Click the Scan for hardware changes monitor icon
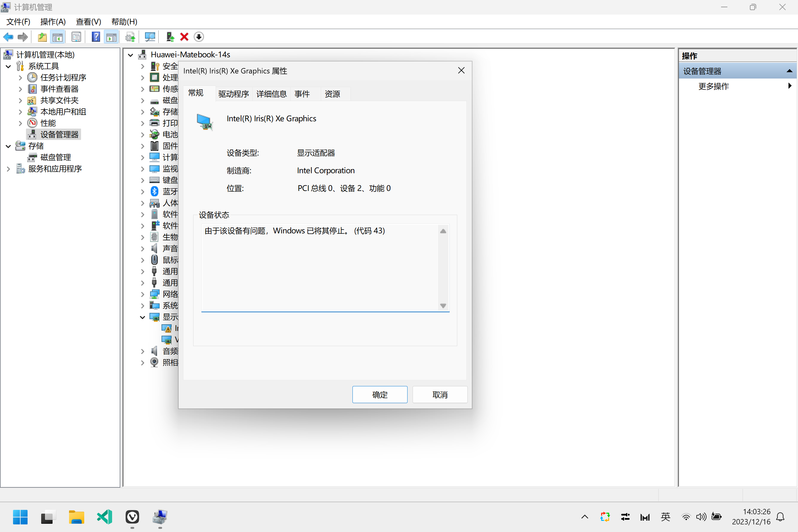This screenshot has width=798, height=532. click(x=149, y=37)
